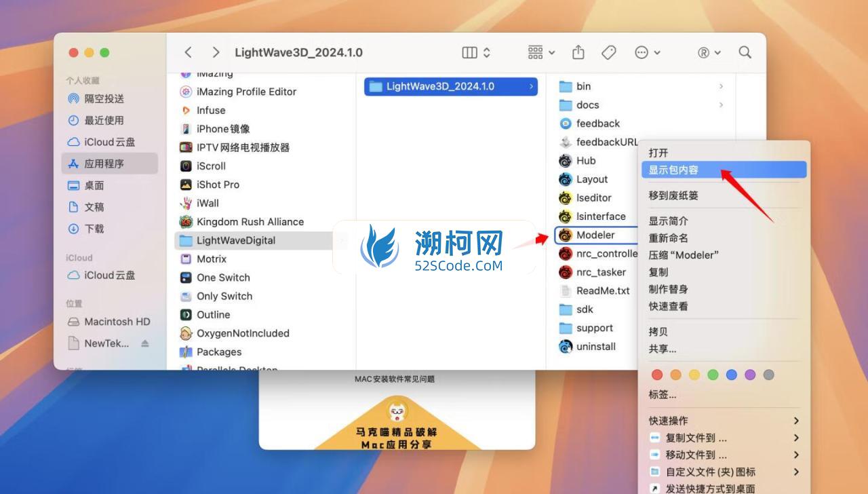
Task: Click the Tags toolbar icon
Action: (x=609, y=52)
